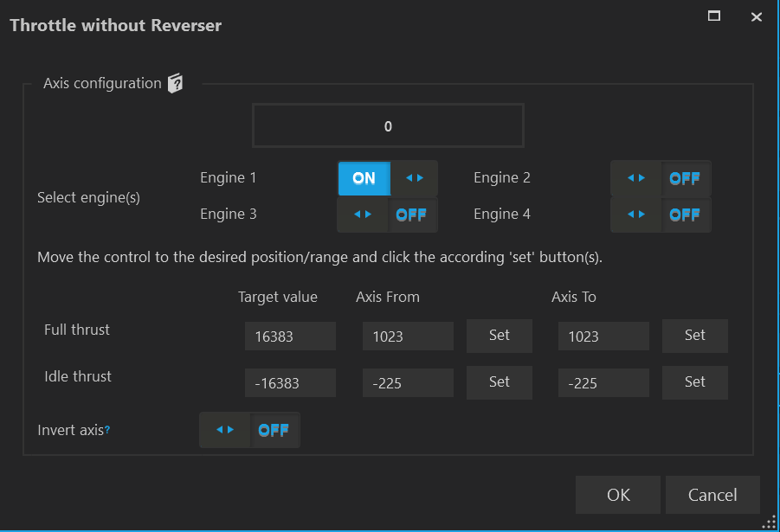Set the Idle thrust Axis From value

(499, 382)
